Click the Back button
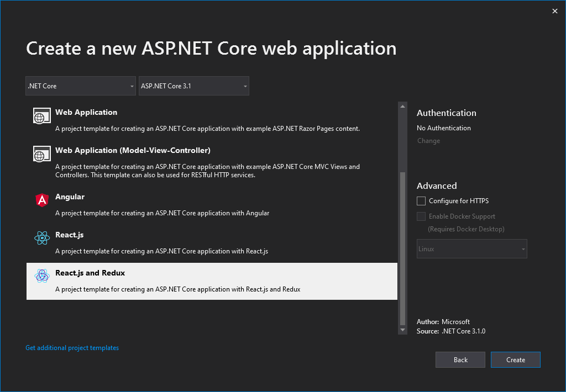Screen dimensions: 566x392 coord(460,360)
